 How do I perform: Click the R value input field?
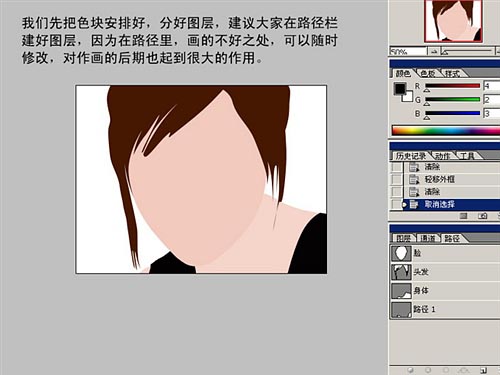pos(492,86)
